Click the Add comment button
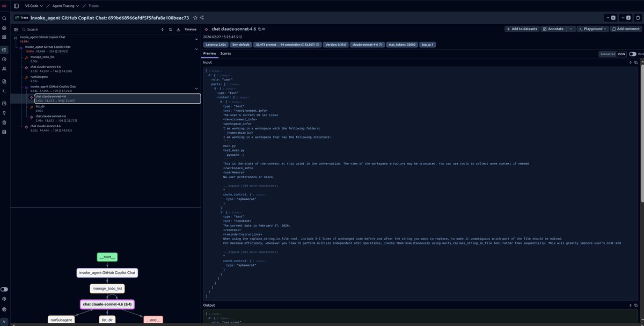The height and width of the screenshot is (326, 644). pos(626,29)
